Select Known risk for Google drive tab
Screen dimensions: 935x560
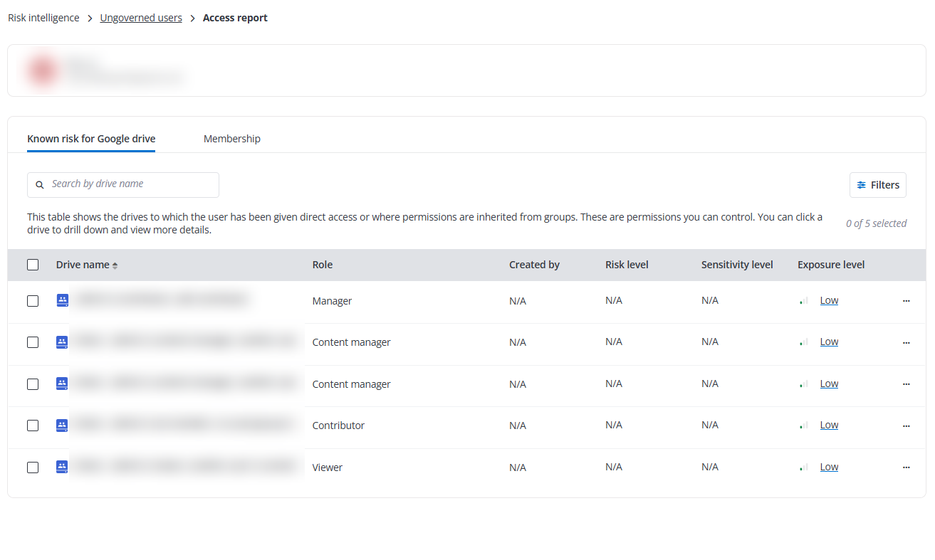(91, 139)
